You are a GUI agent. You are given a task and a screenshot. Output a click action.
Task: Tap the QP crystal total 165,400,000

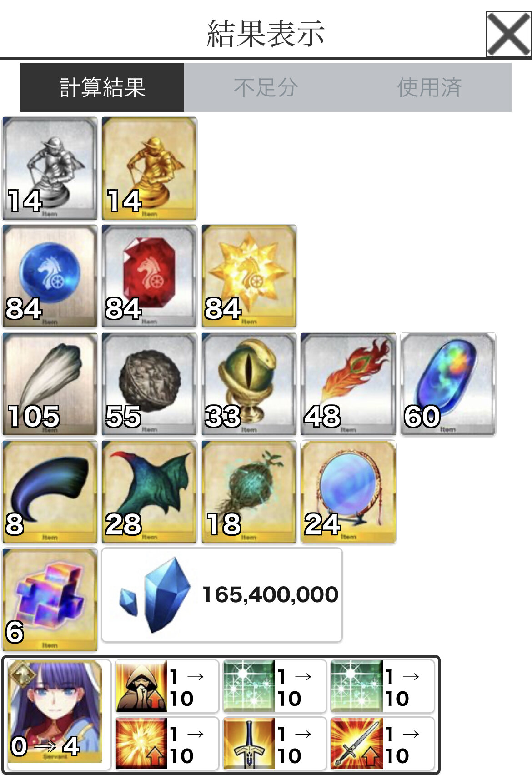coord(222,595)
